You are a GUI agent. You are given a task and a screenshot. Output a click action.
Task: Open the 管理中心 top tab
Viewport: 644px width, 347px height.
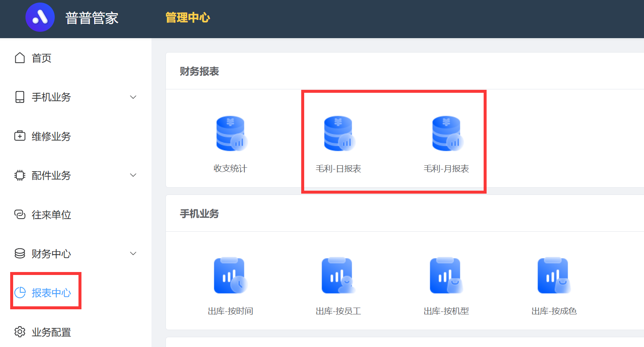[x=188, y=18]
